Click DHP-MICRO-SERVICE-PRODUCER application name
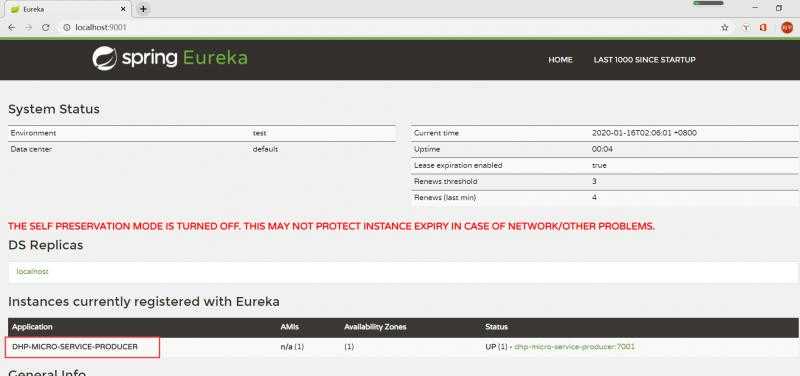800x376 pixels. [x=75, y=346]
